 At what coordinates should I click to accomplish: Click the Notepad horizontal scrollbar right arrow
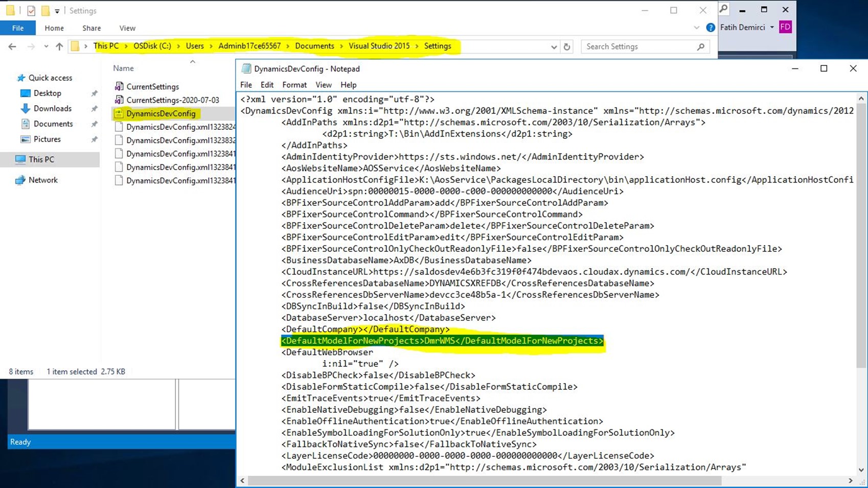pos(851,480)
